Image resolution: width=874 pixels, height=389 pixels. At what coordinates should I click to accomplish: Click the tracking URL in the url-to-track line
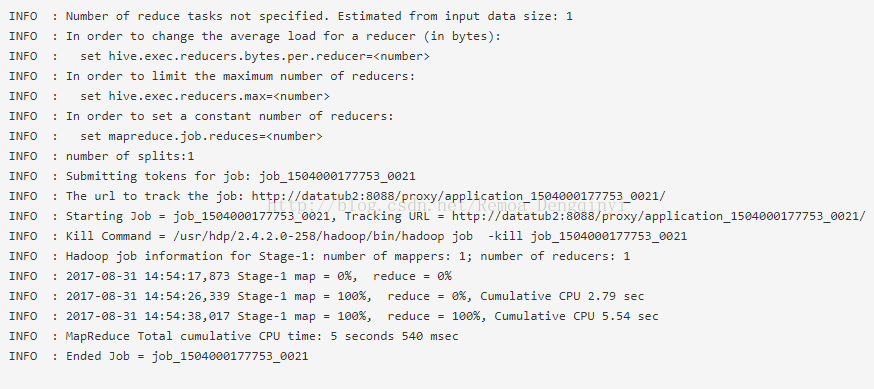459,196
